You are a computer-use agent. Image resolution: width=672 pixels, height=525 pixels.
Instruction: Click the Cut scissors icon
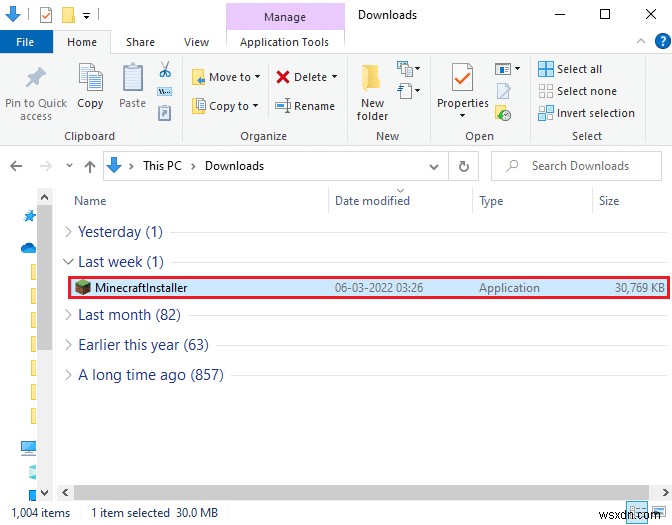(165, 69)
